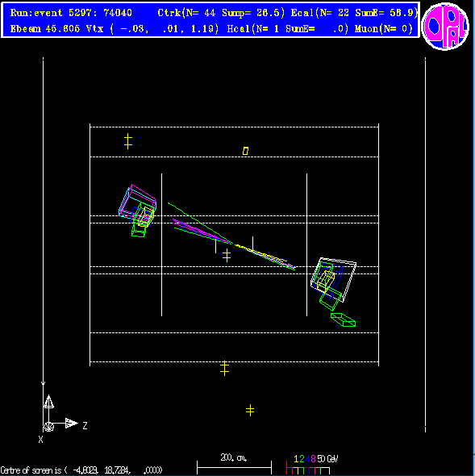The image size is (475, 476).
Task: Select the small yellow Hcal box near the top
Action: [245, 151]
